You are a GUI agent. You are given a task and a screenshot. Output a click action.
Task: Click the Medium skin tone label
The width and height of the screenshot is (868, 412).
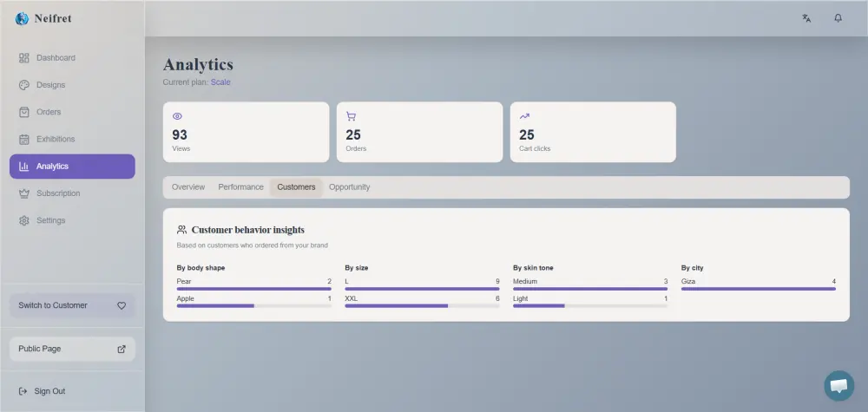point(525,282)
